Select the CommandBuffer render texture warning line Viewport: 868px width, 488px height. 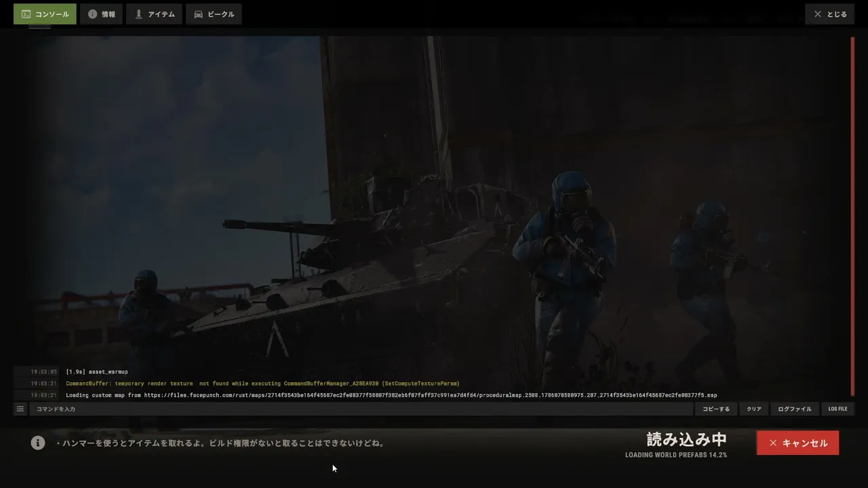[262, 384]
